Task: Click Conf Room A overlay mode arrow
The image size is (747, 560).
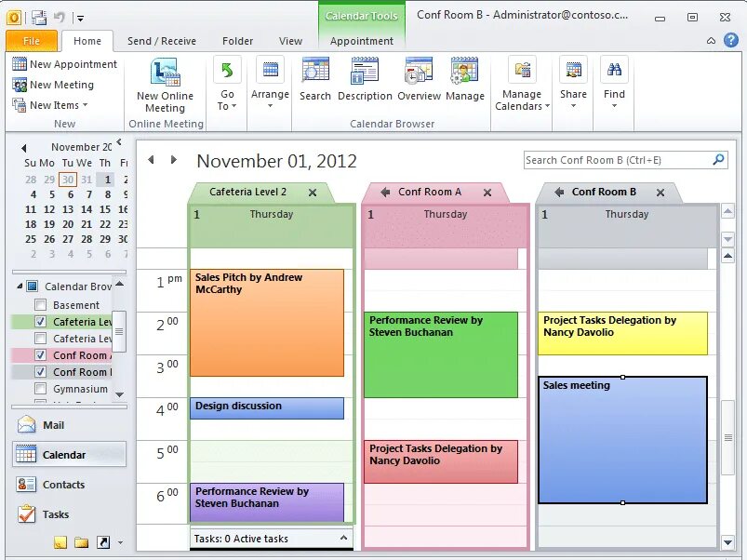Action: pyautogui.click(x=385, y=192)
